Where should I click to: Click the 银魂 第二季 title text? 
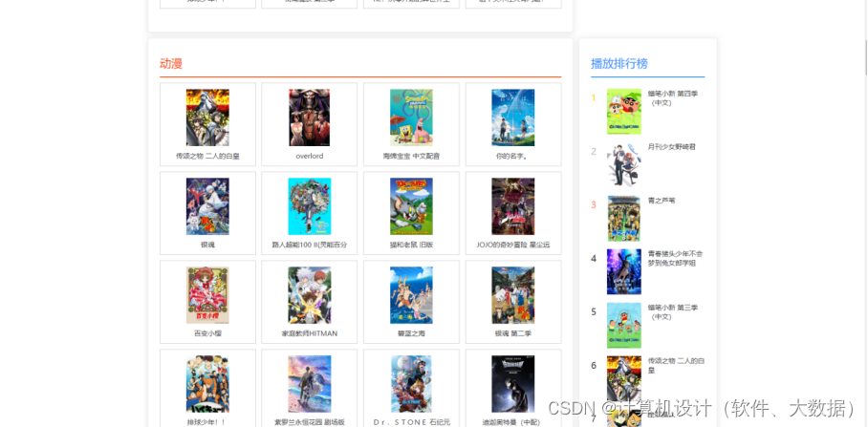[x=513, y=333]
